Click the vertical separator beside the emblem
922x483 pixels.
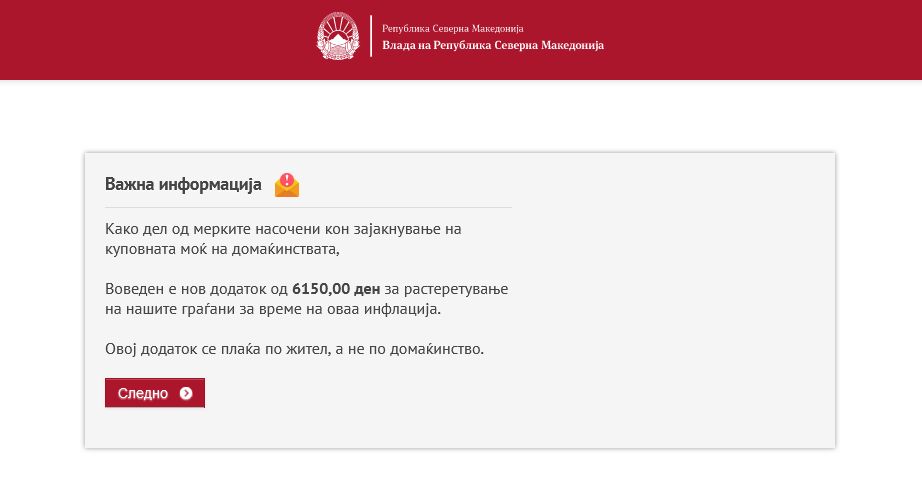(371, 36)
